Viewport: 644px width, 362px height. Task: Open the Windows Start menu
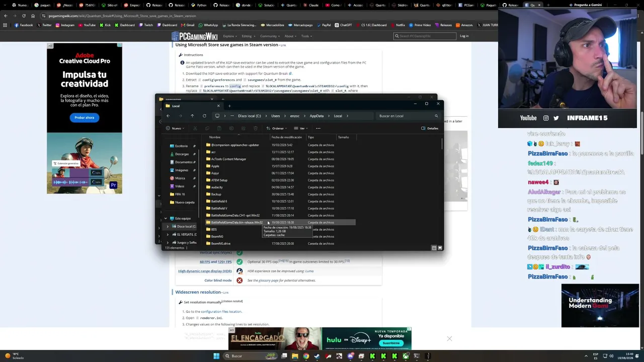coord(216,356)
